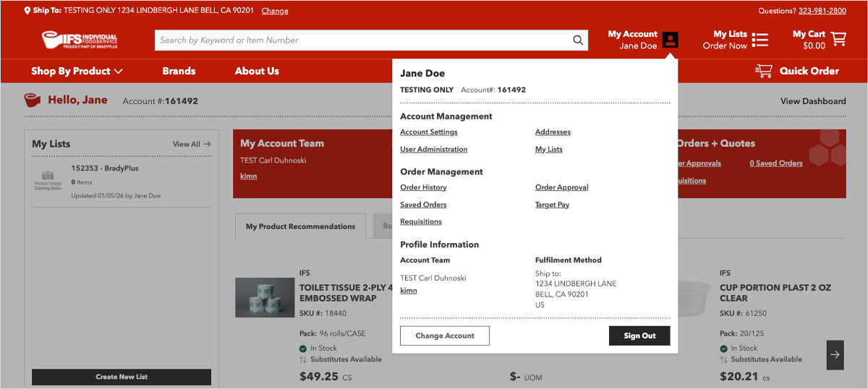This screenshot has width=868, height=389.
Task: Click the Sign Out button
Action: tap(639, 335)
